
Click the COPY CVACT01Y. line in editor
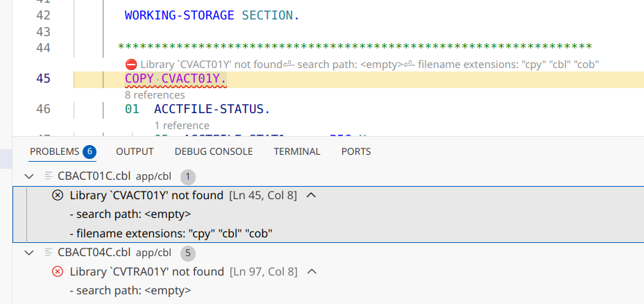pos(176,79)
